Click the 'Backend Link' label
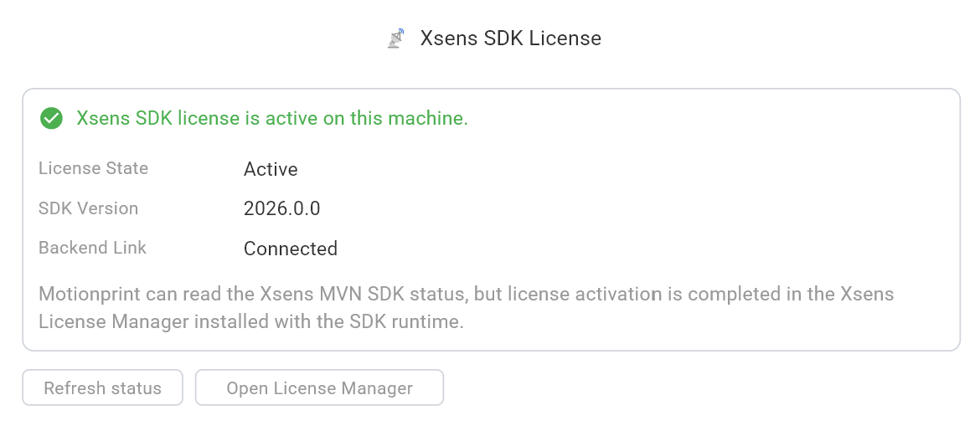Image resolution: width=980 pixels, height=426 pixels. [x=92, y=248]
